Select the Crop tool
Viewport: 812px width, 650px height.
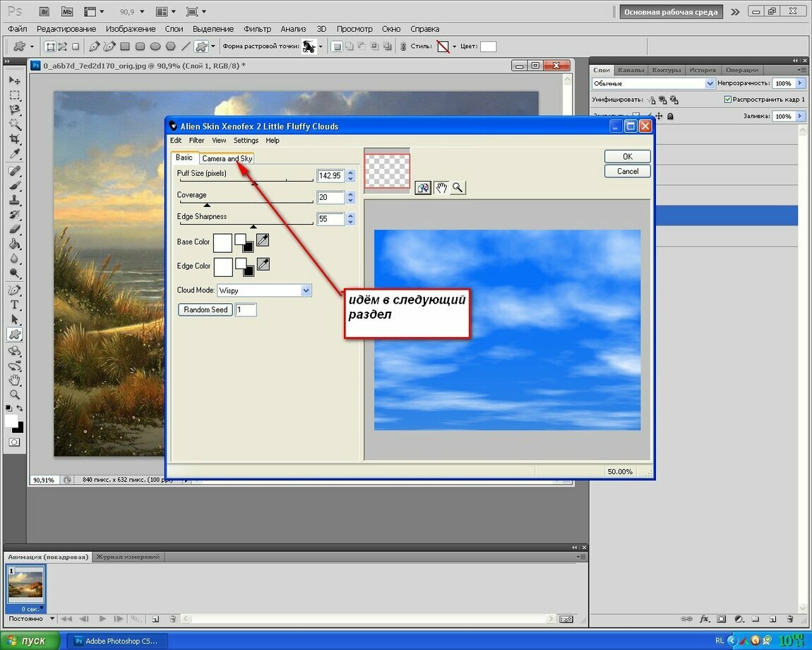point(15,139)
